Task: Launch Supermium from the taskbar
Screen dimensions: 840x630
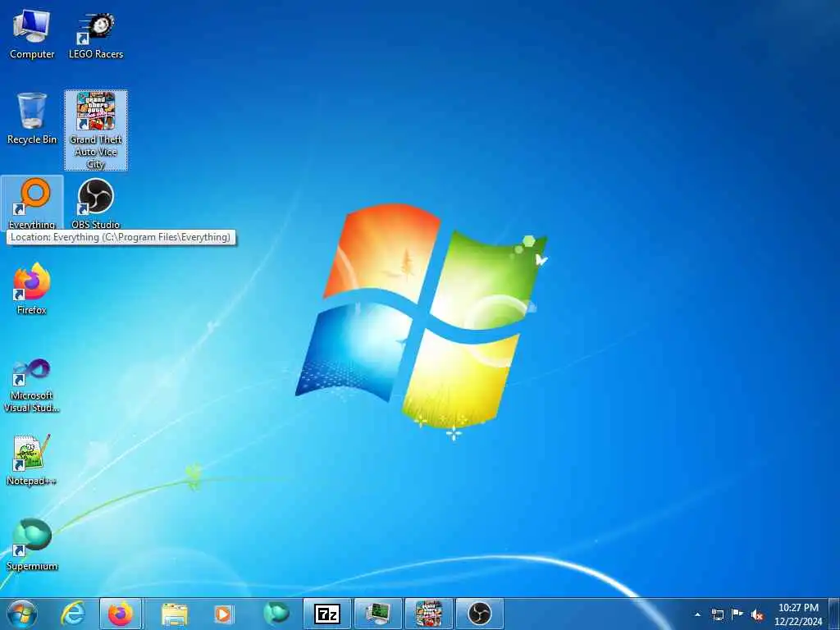Action: click(x=276, y=614)
